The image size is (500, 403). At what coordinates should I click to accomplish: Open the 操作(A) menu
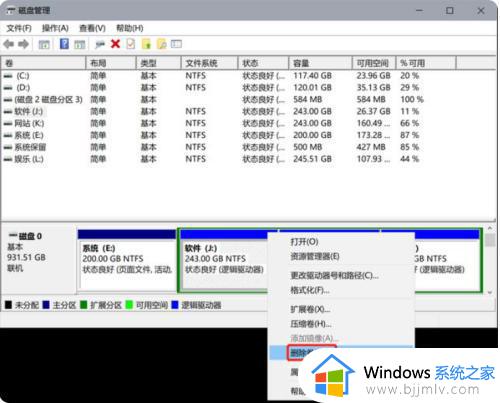coord(55,28)
